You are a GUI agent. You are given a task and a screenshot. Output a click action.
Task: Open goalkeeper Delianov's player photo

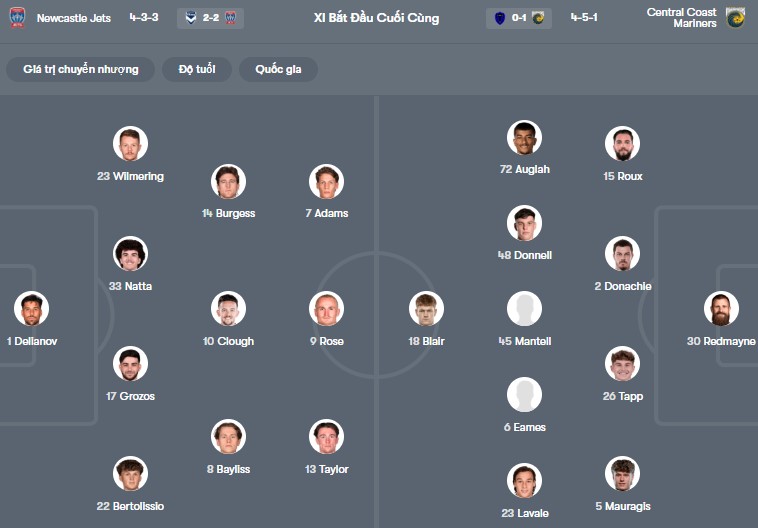pos(31,309)
